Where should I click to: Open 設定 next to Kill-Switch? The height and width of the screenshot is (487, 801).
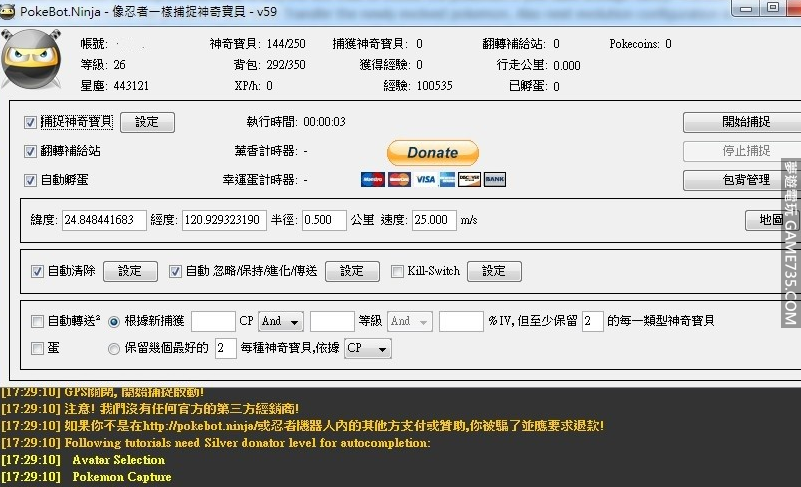click(x=494, y=271)
